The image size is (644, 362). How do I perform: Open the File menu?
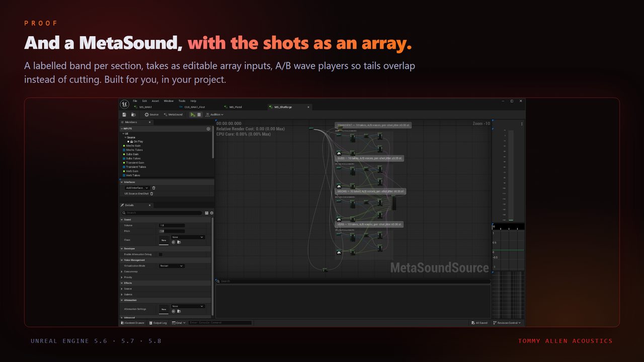pyautogui.click(x=135, y=101)
